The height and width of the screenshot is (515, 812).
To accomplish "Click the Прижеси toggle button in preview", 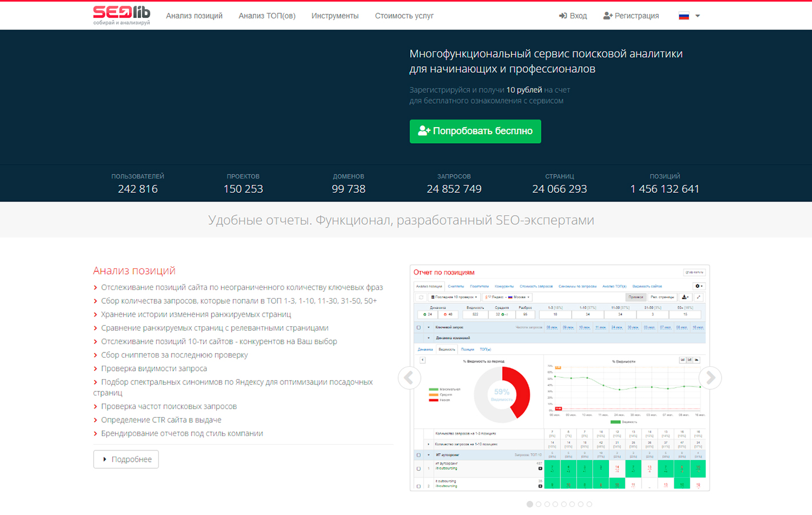I will [636, 298].
